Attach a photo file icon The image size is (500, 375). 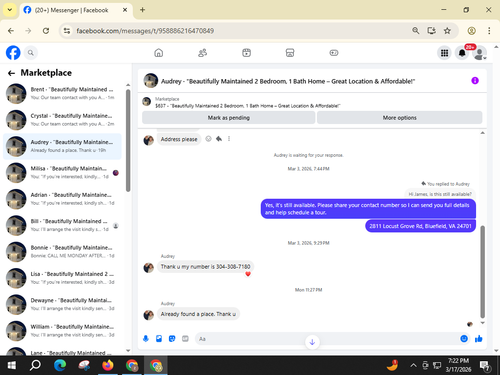(159, 339)
